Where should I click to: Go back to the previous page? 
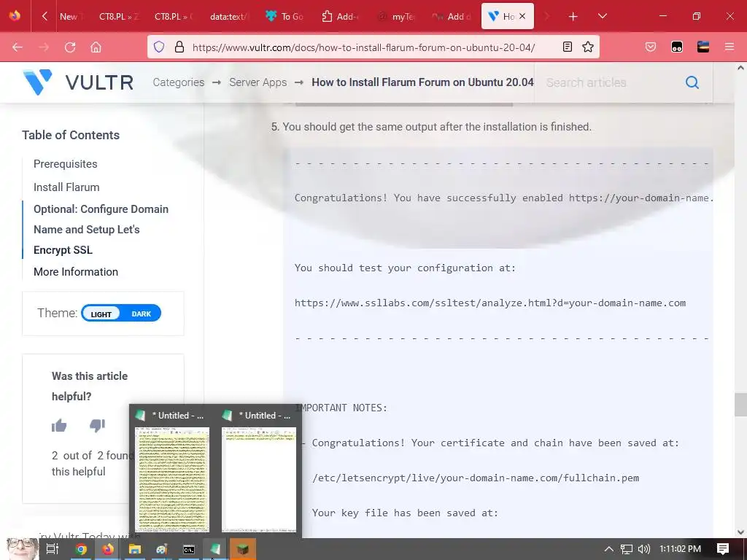(18, 47)
